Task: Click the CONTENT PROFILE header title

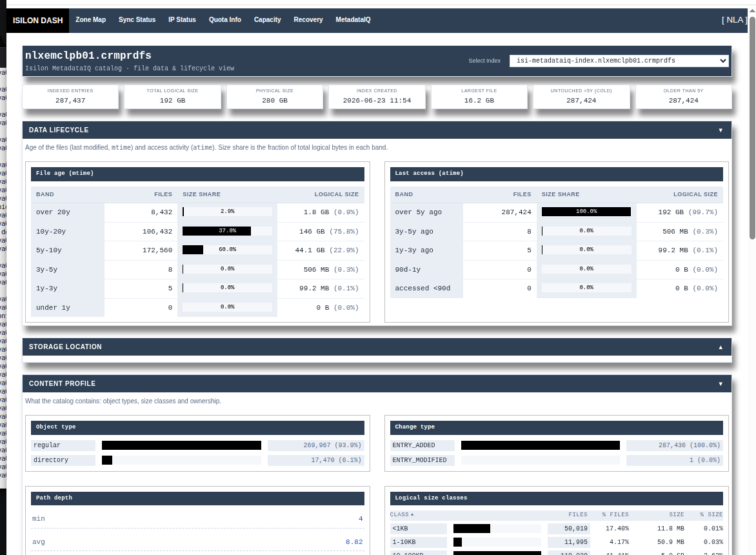Action: (x=62, y=384)
